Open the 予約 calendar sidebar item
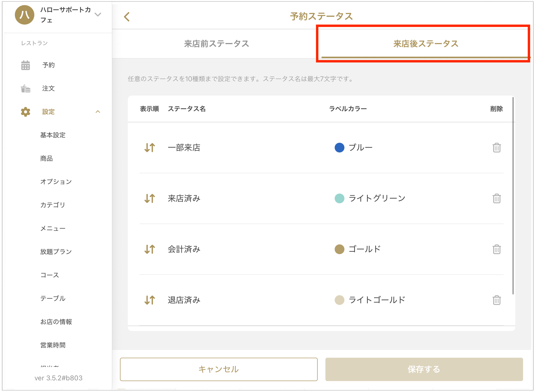 click(x=48, y=65)
